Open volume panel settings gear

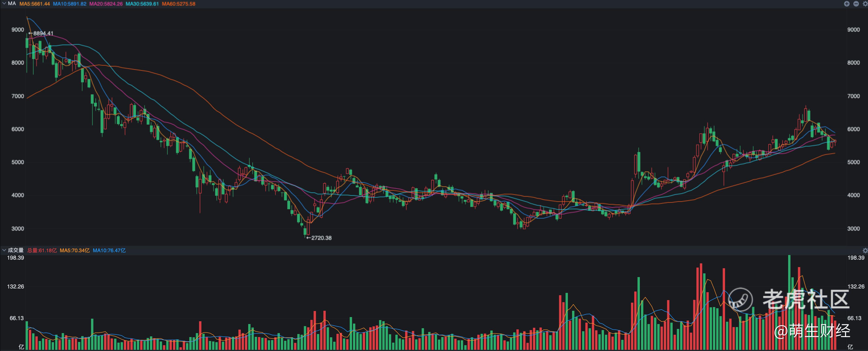coord(865,250)
